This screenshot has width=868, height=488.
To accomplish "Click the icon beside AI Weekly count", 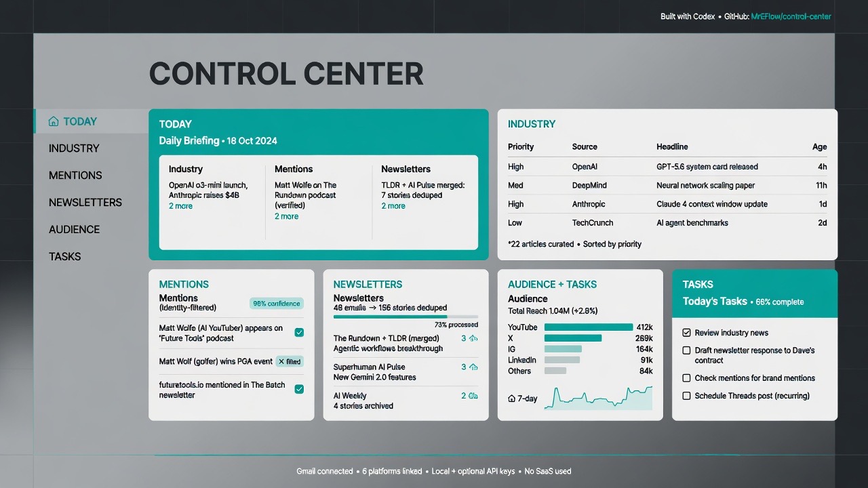I will pyautogui.click(x=473, y=396).
